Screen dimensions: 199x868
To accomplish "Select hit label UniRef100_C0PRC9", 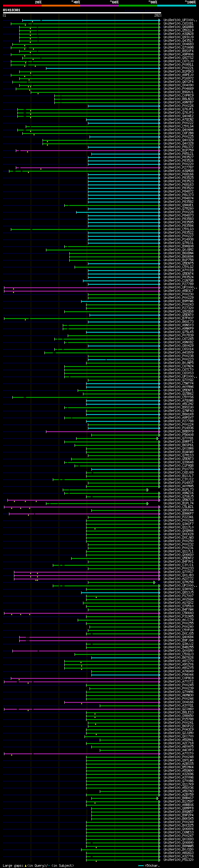I will pyautogui.click(x=178, y=95).
